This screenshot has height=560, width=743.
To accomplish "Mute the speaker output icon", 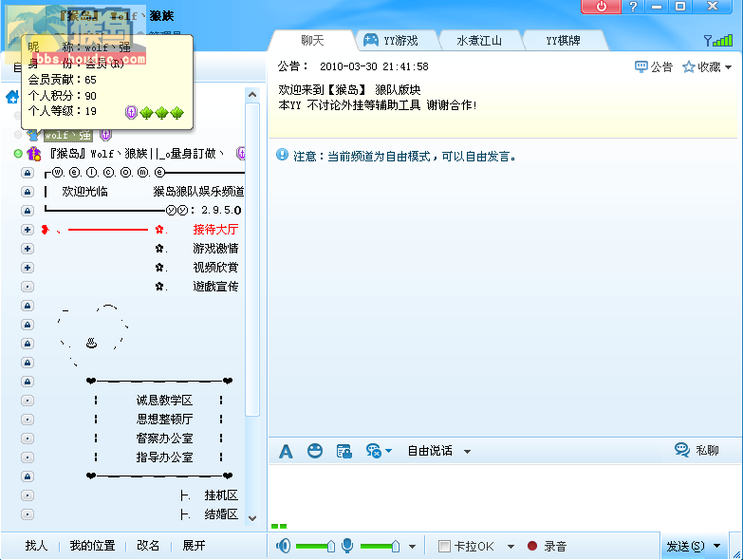I will 284,546.
